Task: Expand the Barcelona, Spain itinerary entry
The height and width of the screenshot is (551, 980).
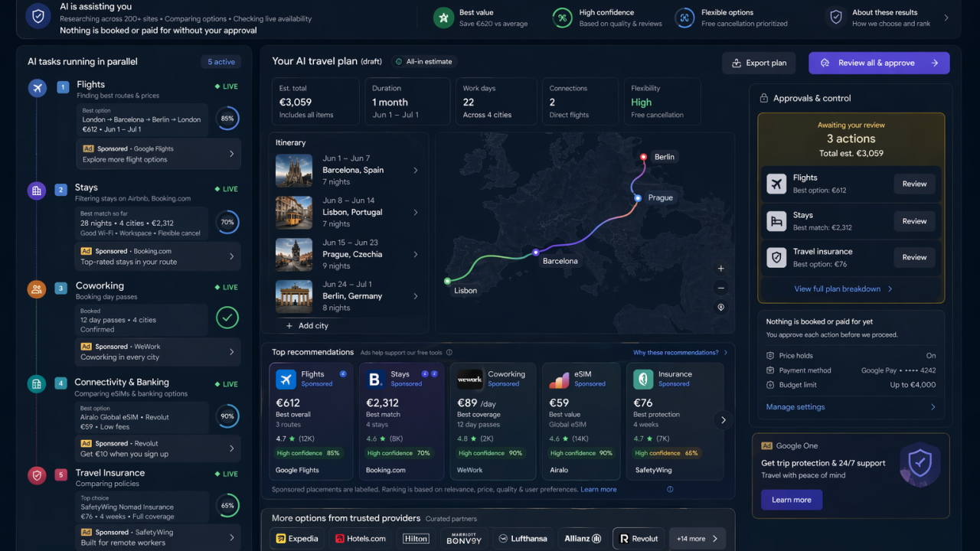Action: [x=416, y=171]
